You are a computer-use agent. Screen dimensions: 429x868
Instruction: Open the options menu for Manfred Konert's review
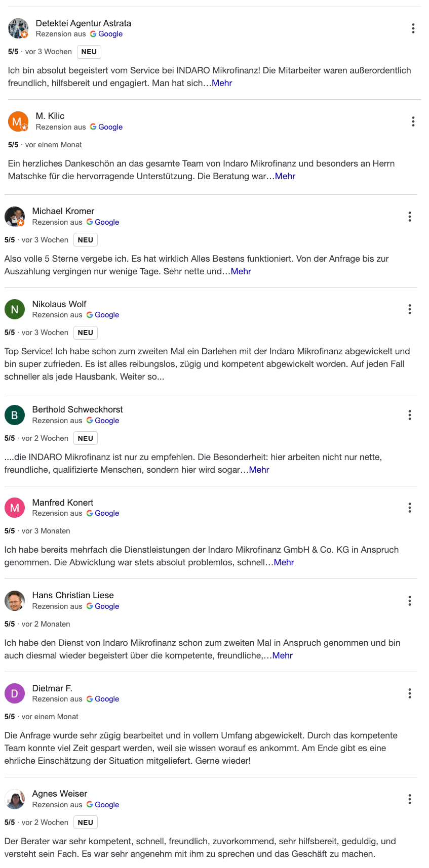(409, 508)
